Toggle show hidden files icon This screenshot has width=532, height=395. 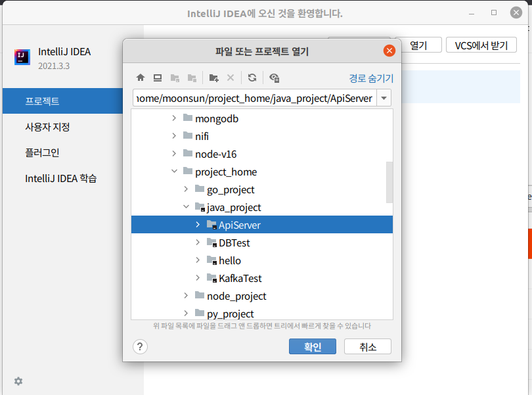tap(274, 78)
